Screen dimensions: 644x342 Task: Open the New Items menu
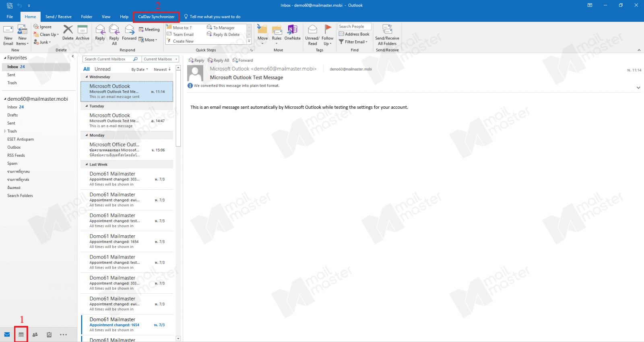[x=22, y=35]
